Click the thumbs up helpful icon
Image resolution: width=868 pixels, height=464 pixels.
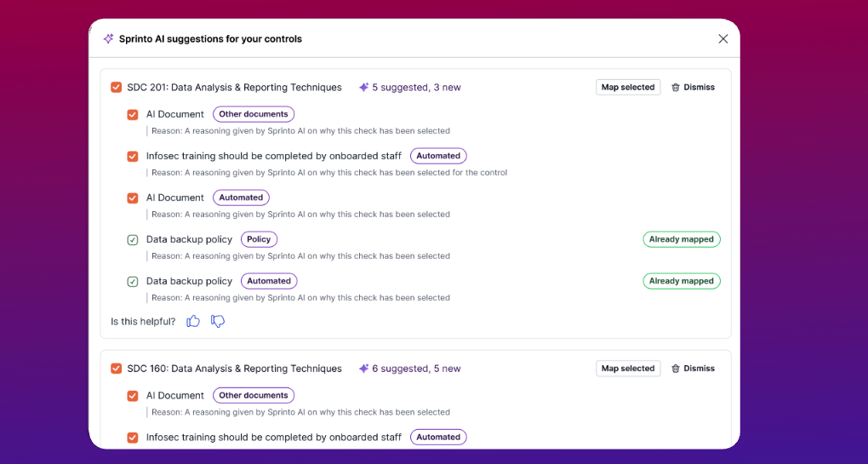[x=193, y=321]
